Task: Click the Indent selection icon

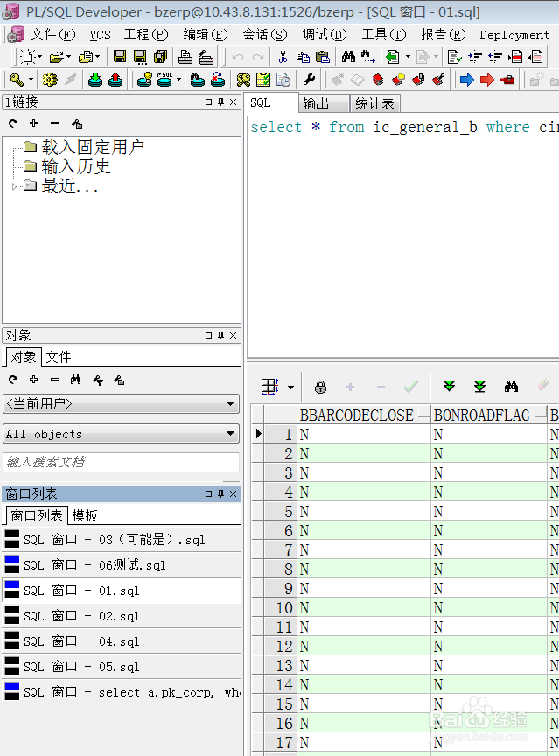Action: pos(475,57)
